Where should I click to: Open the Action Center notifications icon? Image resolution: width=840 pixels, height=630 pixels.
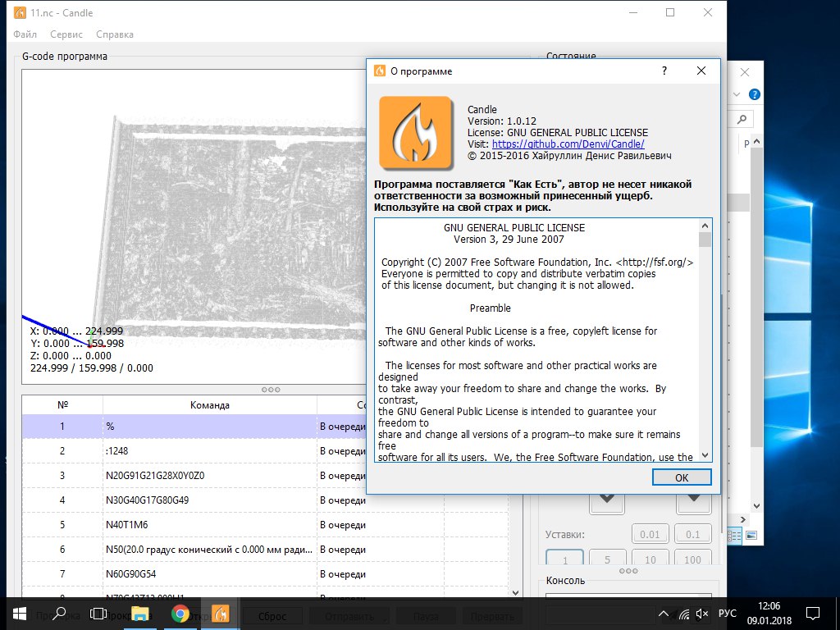pos(813,614)
